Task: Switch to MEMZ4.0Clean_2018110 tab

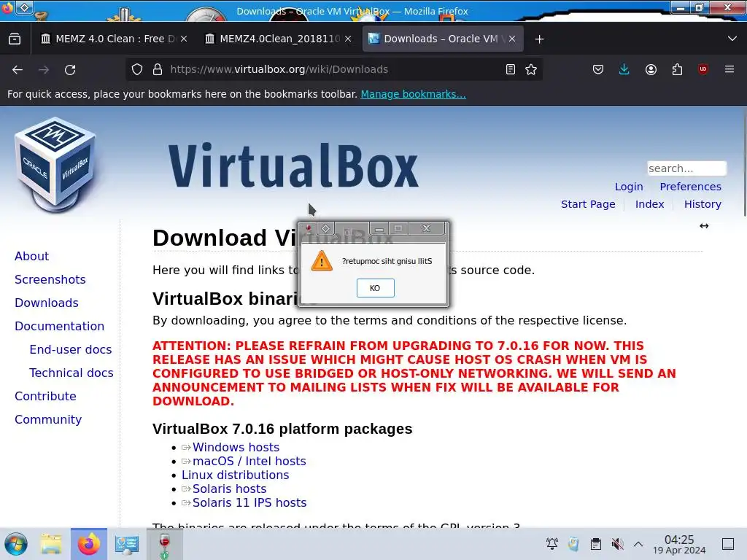Action: click(279, 39)
